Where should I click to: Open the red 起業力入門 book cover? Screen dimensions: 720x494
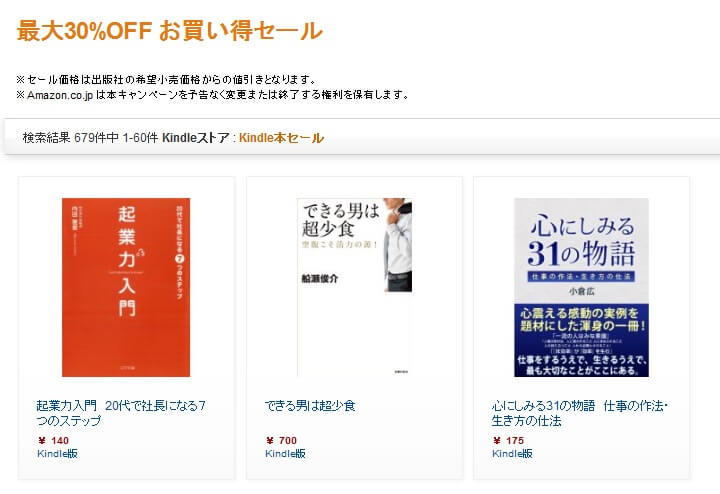click(126, 287)
